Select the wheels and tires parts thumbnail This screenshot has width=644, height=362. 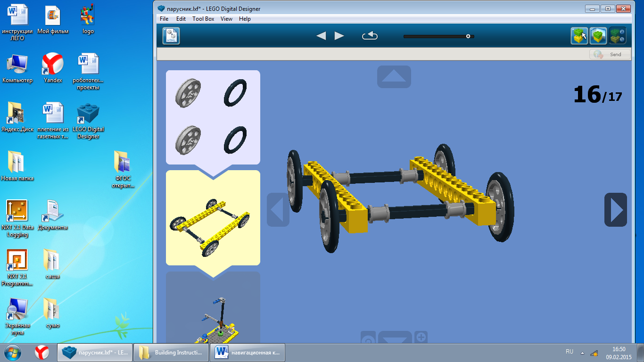click(x=213, y=117)
